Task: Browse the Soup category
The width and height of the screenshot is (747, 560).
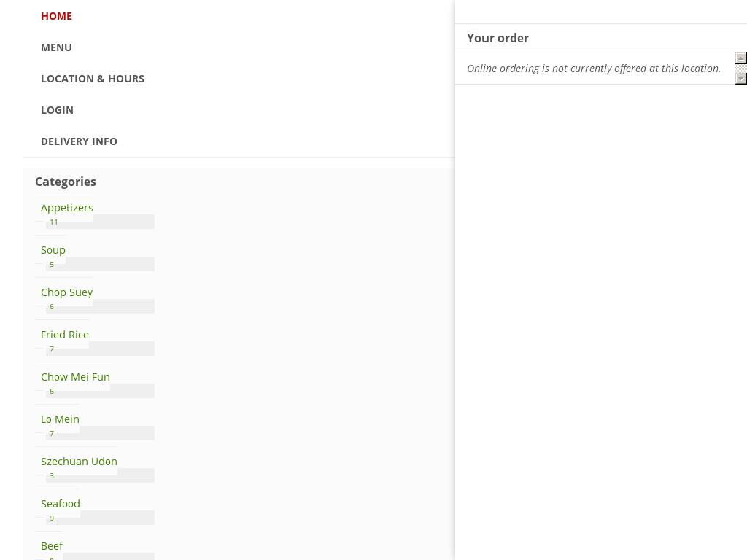Action: 53,250
